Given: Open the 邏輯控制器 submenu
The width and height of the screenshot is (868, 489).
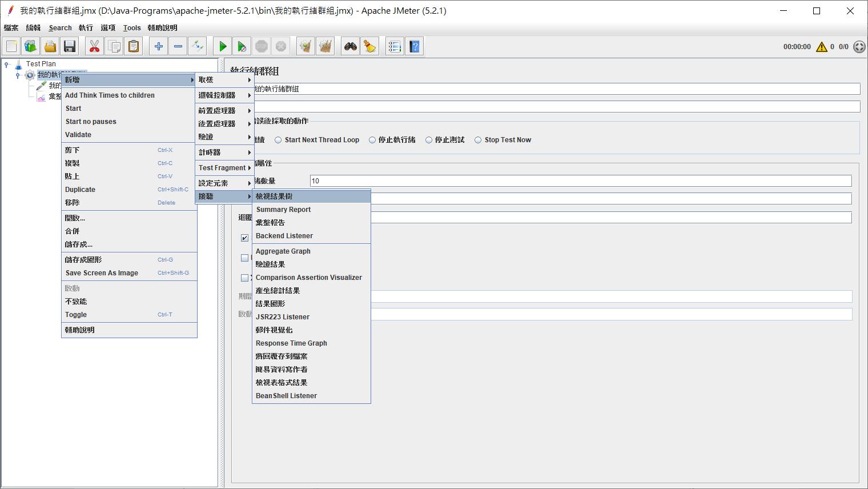Looking at the screenshot, I should click(x=225, y=95).
